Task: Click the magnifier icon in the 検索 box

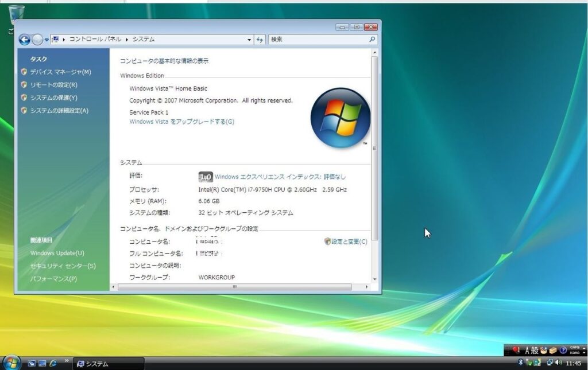Action: (x=372, y=39)
